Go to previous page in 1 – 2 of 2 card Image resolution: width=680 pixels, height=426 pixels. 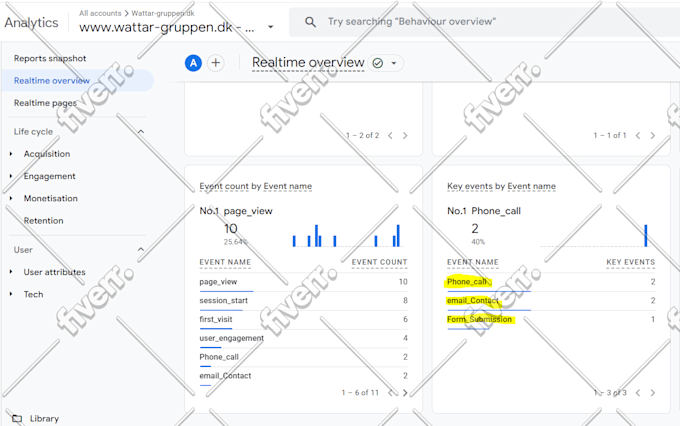(390, 135)
